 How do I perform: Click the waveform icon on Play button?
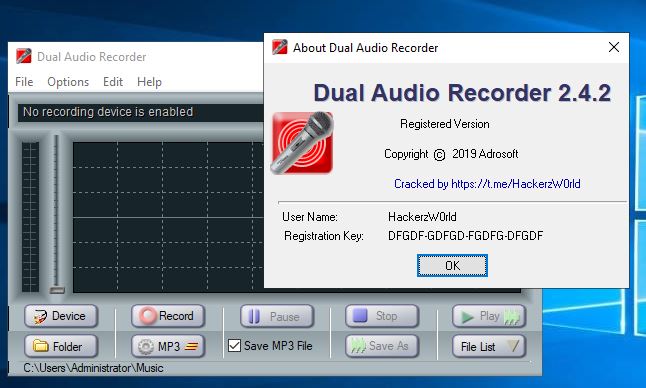tap(511, 317)
